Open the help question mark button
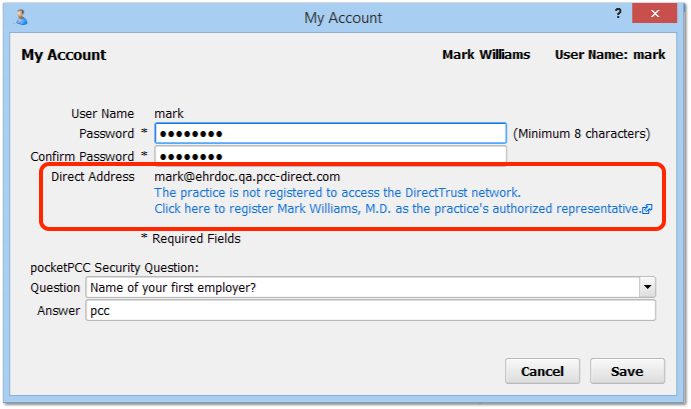This screenshot has width=691, height=409. 618,14
